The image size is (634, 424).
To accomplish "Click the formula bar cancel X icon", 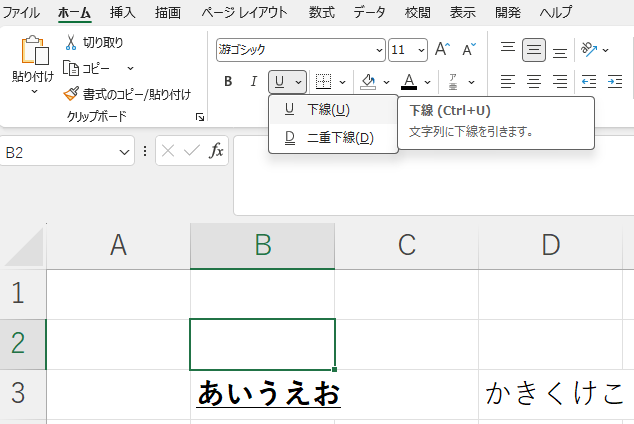I will pyautogui.click(x=168, y=151).
